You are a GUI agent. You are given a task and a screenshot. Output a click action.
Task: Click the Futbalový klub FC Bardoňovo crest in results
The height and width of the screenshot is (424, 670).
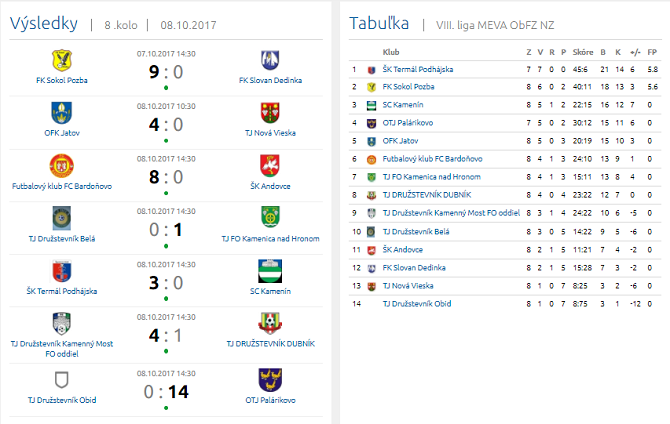[x=62, y=164]
